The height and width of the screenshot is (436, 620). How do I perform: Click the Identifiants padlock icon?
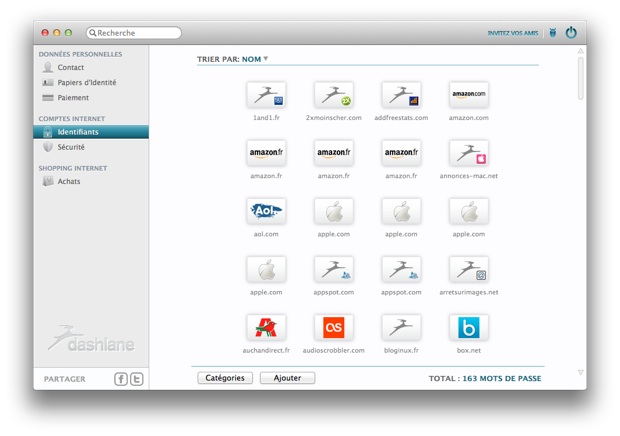(48, 132)
